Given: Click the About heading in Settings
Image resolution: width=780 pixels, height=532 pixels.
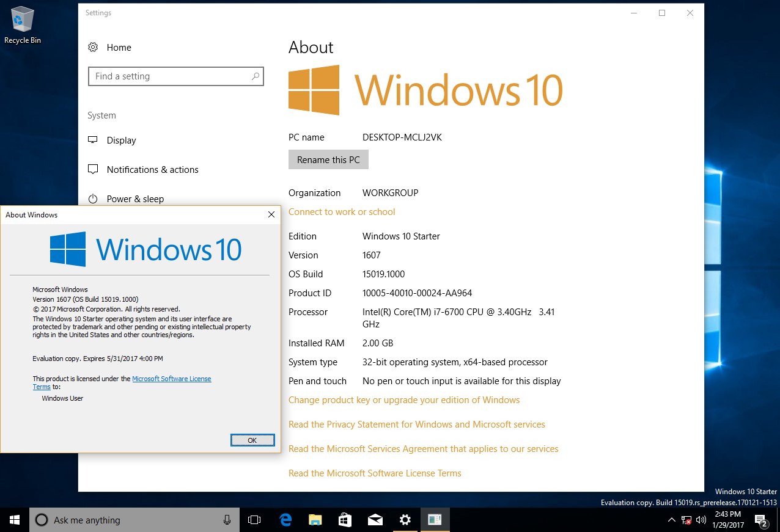Looking at the screenshot, I should [x=311, y=48].
